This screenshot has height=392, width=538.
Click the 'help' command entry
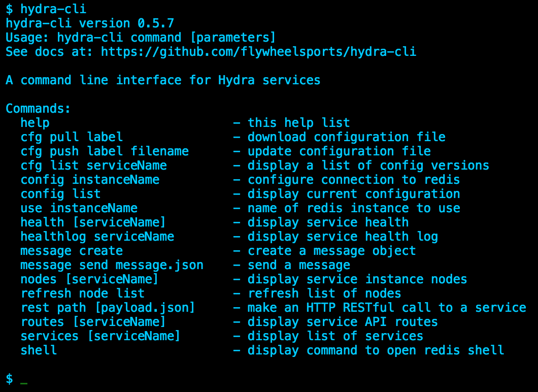[x=35, y=122]
